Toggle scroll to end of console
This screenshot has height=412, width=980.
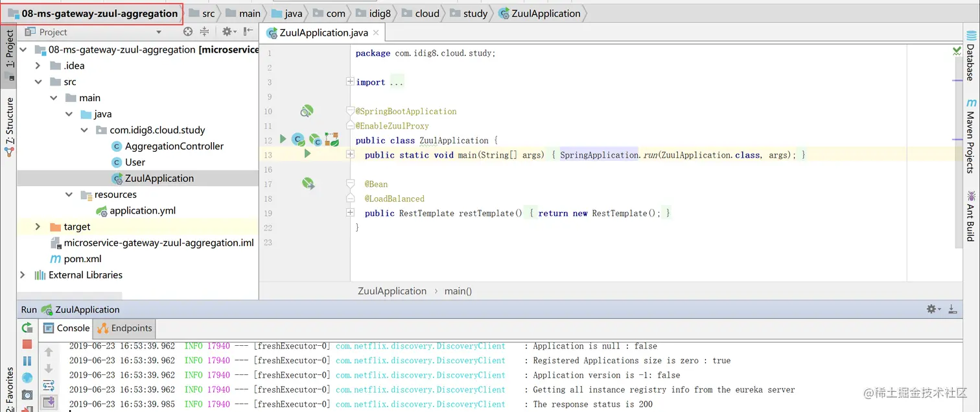click(x=49, y=402)
